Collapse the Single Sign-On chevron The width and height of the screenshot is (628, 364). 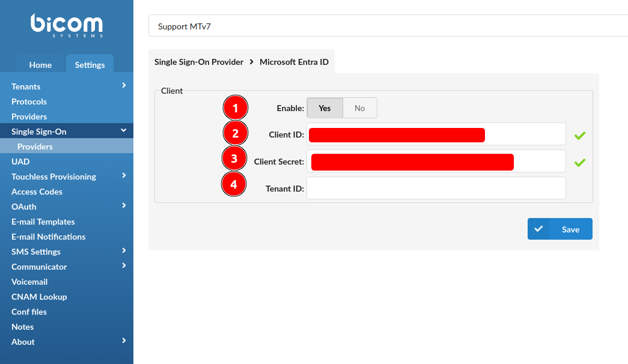coord(124,130)
